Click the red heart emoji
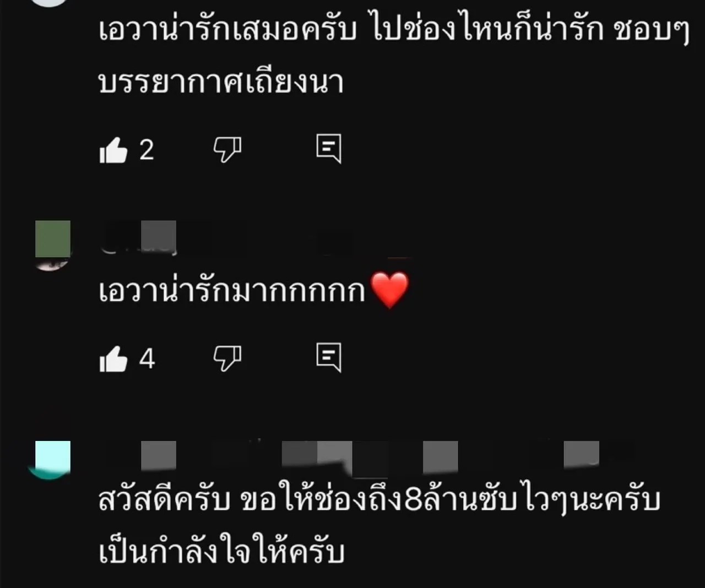 390,290
